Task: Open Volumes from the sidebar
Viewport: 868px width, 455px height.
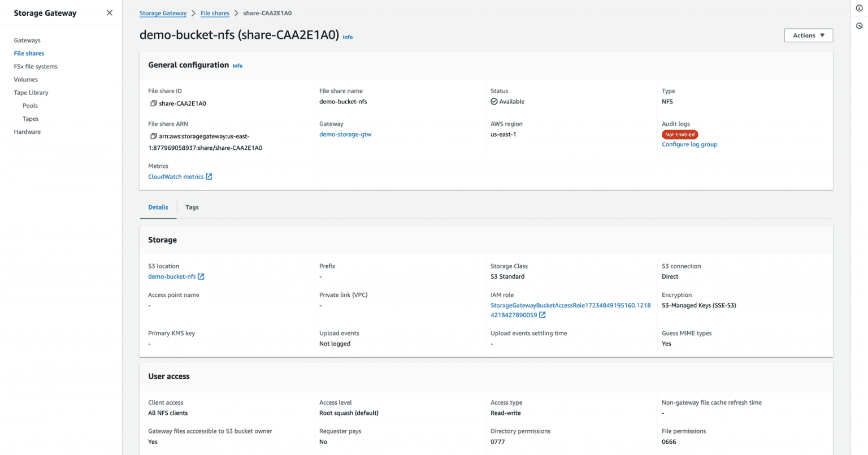Action: tap(25, 79)
